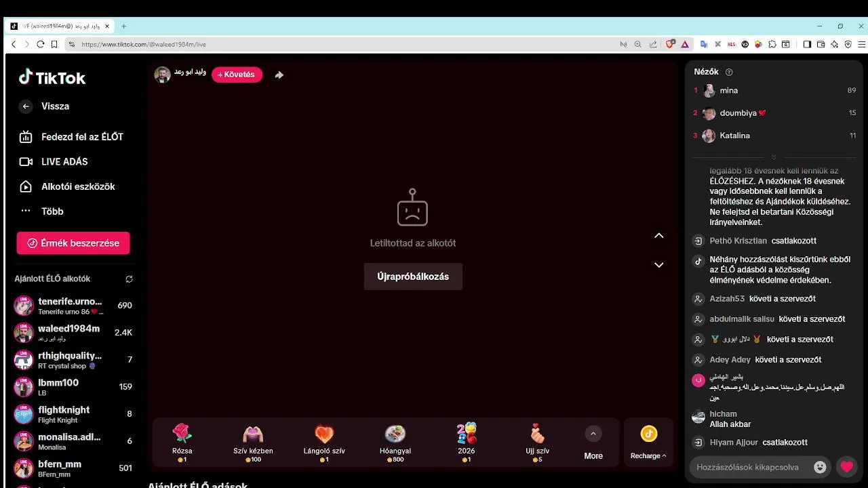
Task: Select bfern_mm live creator
Action: [x=73, y=468]
